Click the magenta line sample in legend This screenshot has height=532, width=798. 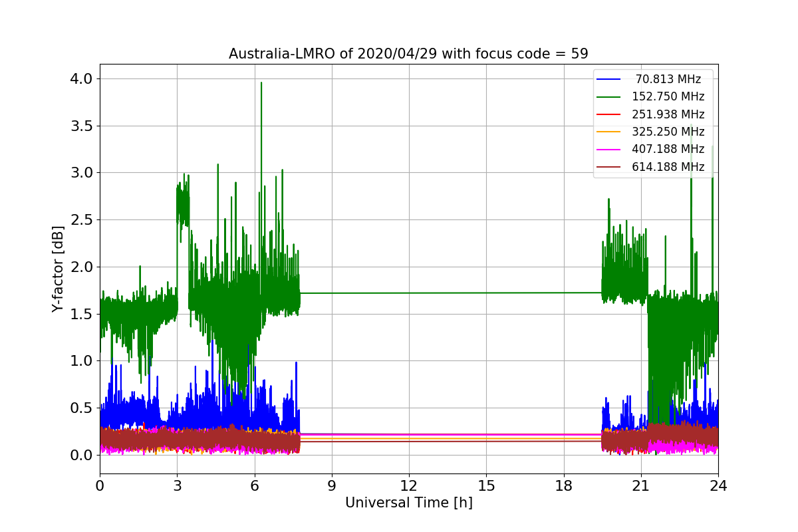coord(609,150)
